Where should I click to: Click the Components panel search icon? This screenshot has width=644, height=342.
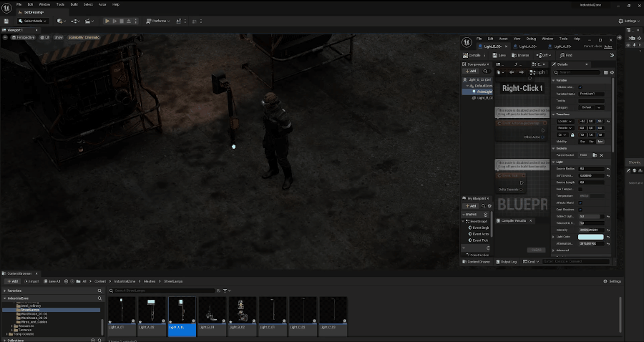coord(485,72)
